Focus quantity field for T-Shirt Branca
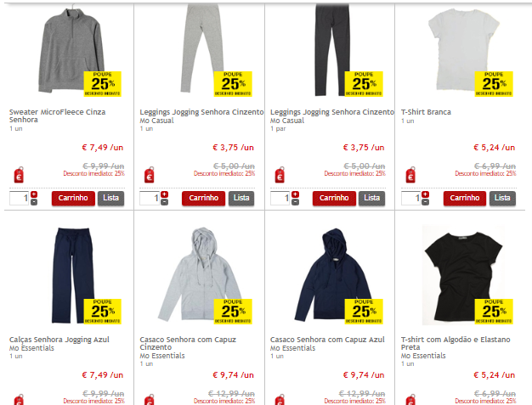Image resolution: width=532 pixels, height=405 pixels. pyautogui.click(x=411, y=199)
